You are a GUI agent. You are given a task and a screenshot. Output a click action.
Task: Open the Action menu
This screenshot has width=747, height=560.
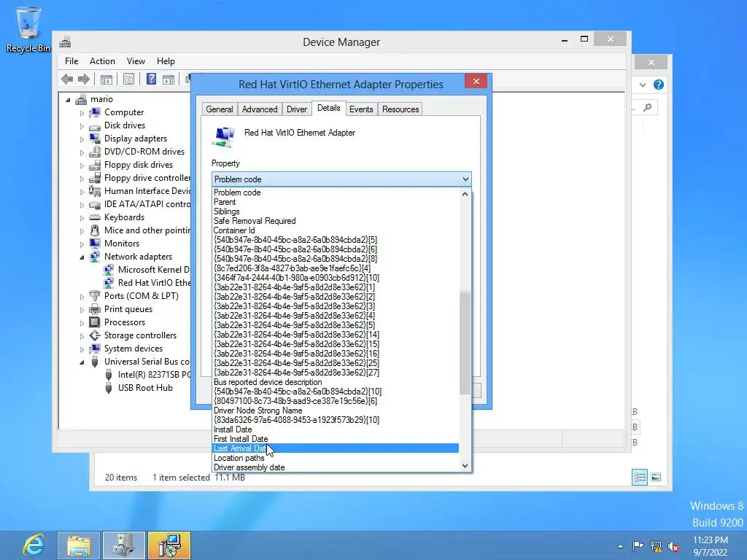pos(102,61)
